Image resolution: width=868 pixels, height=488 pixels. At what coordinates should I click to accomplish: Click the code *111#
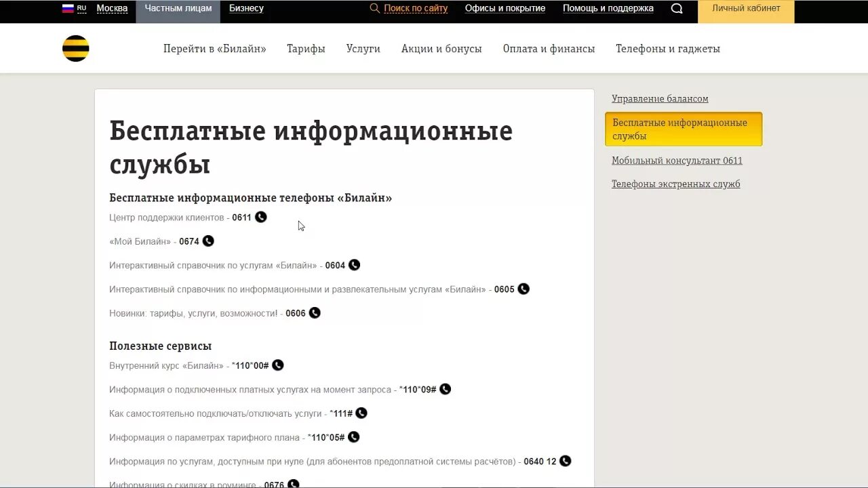(341, 413)
